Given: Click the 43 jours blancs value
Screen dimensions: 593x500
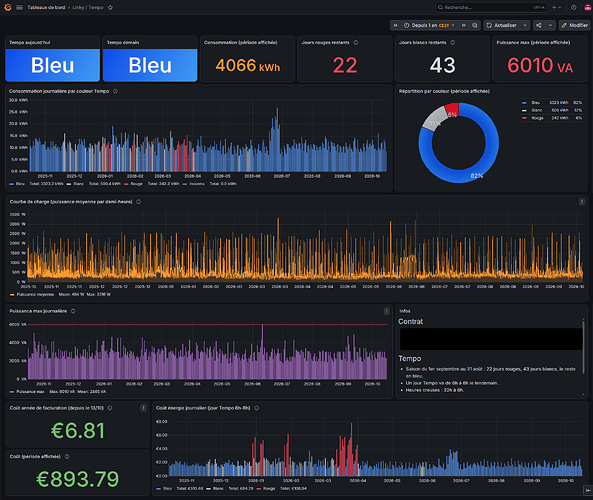Looking at the screenshot, I should (x=442, y=65).
